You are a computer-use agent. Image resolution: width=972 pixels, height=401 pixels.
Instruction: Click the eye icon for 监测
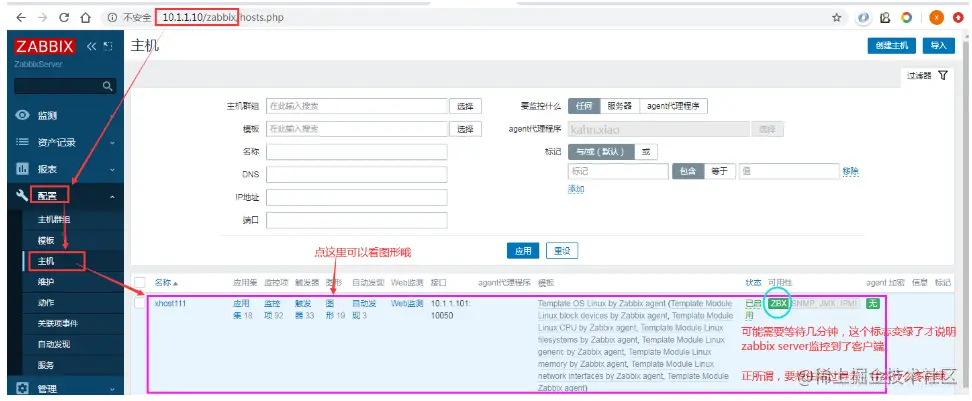(22, 115)
